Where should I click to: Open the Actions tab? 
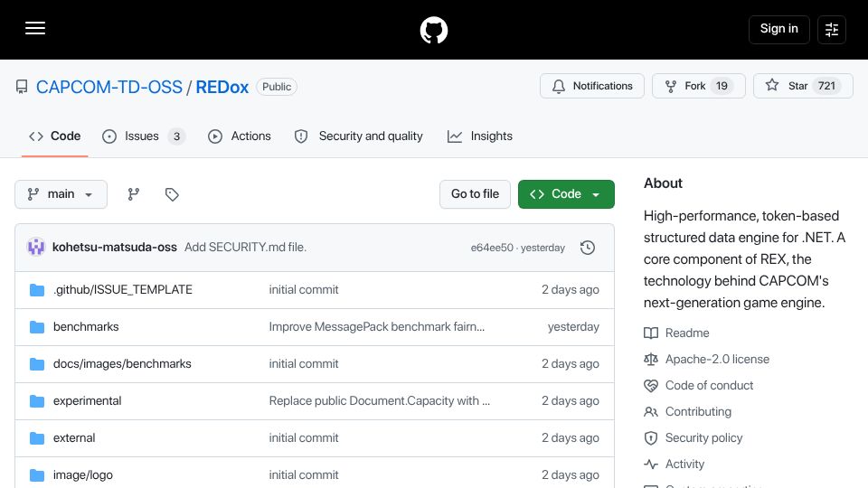pos(239,136)
